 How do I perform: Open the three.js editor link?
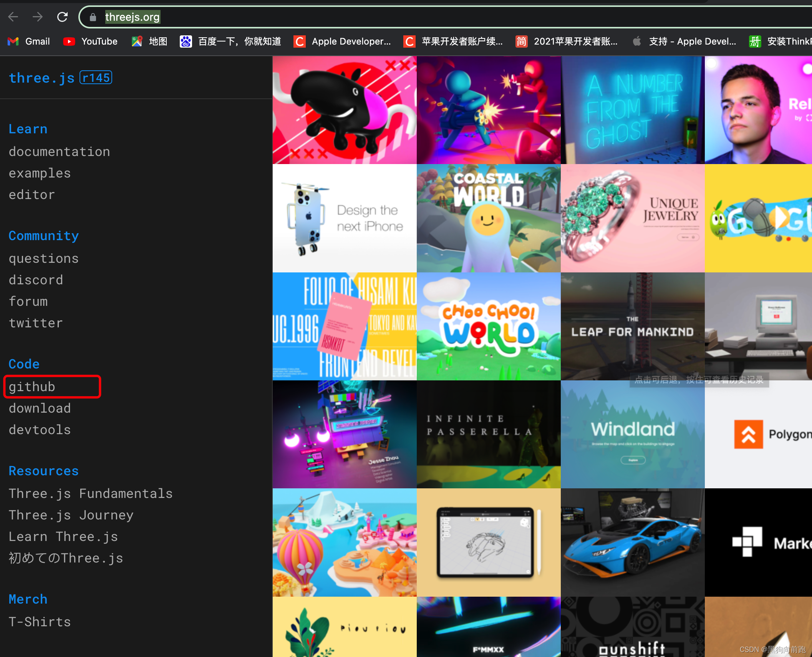[x=31, y=195]
